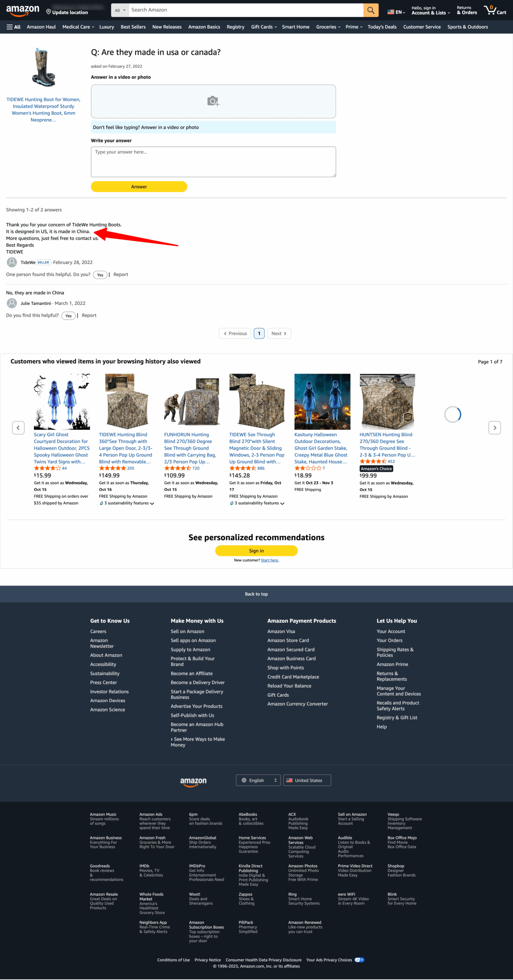Mark Julie Tamantini's answer helpful with Yes
The height and width of the screenshot is (980, 513).
(68, 316)
